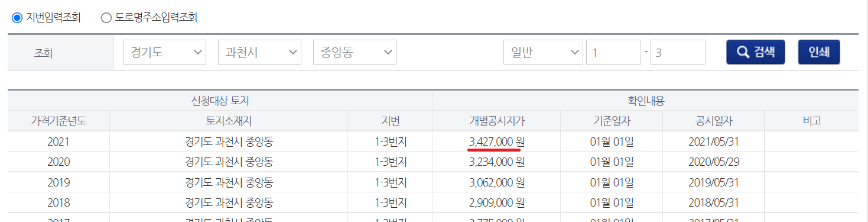Screen dimensions: 868x222
Task: Click the 2019/05/31 announcement date
Action: point(714,182)
